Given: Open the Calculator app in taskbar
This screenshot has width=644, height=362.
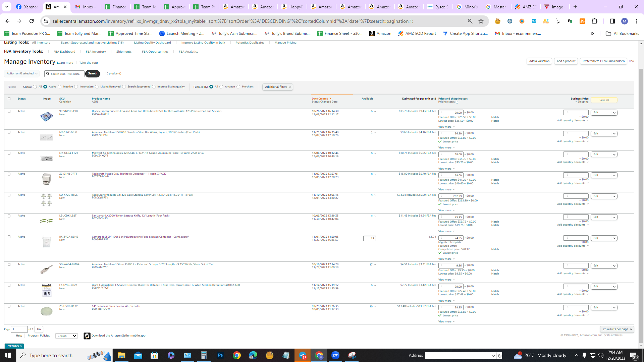Looking at the screenshot, I should (x=204, y=355).
